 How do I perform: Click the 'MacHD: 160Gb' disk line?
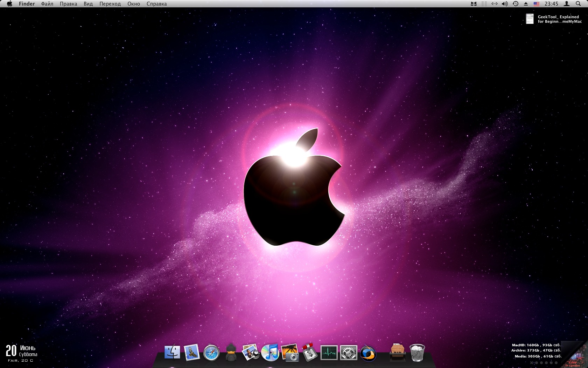pos(537,345)
